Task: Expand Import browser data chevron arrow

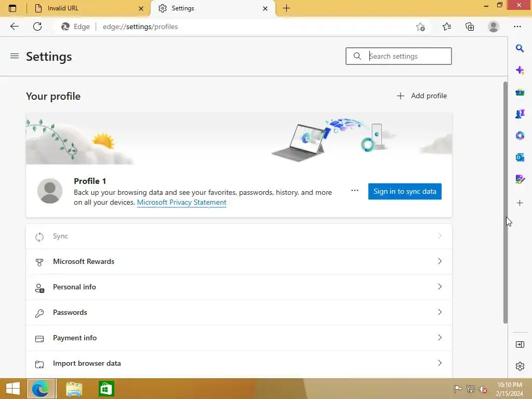Action: click(440, 363)
